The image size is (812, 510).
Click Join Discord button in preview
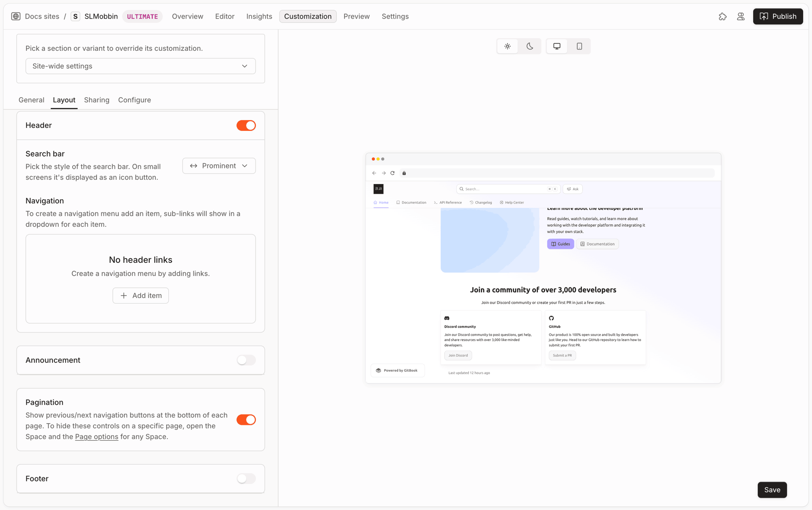[458, 356]
